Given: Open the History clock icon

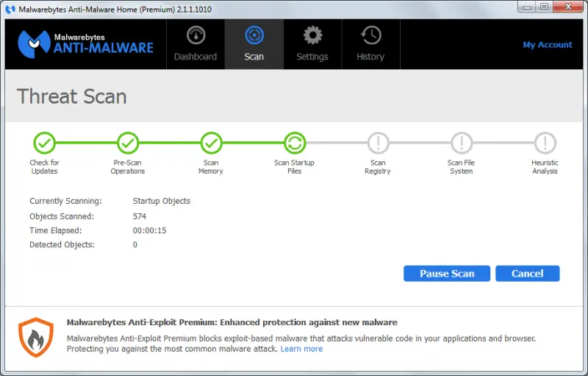Looking at the screenshot, I should pos(371,35).
